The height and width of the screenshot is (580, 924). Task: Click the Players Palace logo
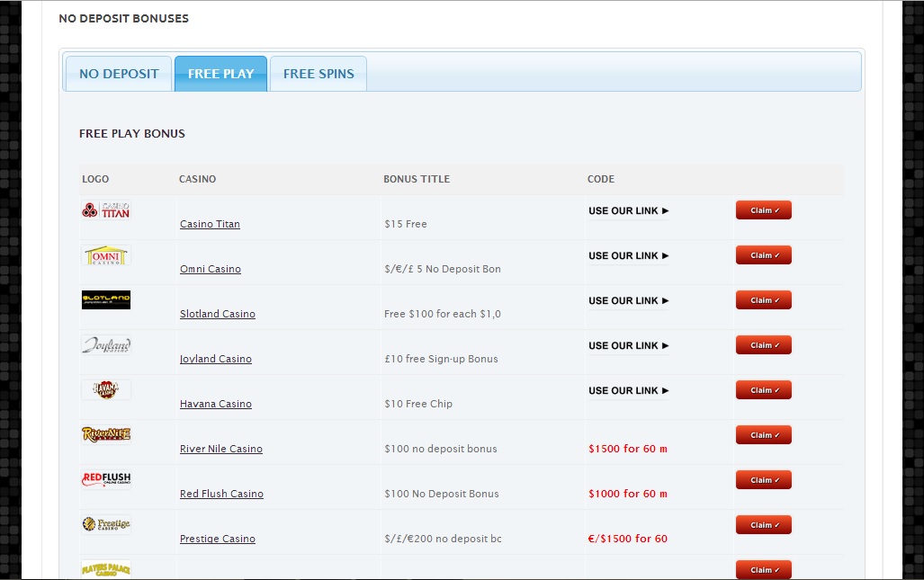click(x=106, y=569)
